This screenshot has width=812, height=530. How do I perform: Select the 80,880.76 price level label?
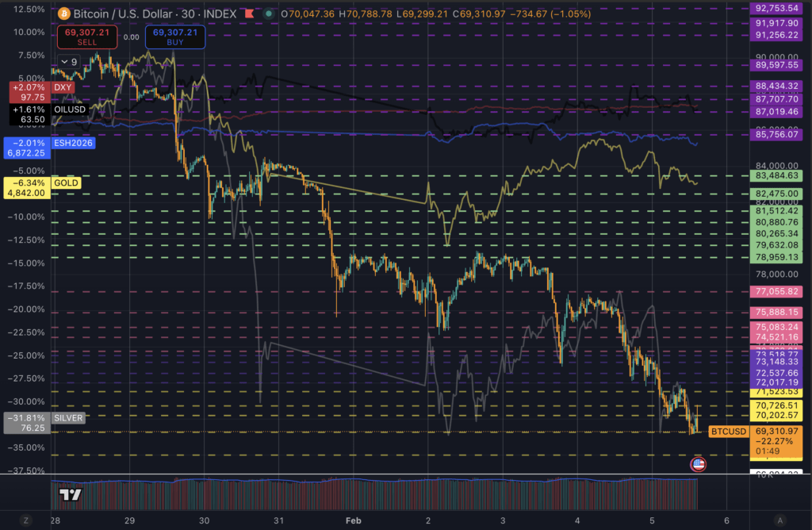click(x=776, y=222)
